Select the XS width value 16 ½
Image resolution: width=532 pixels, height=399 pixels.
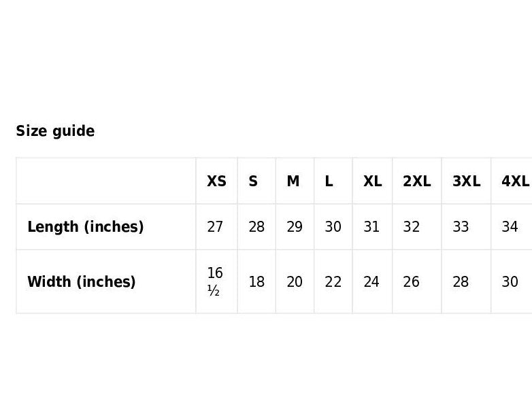point(215,281)
